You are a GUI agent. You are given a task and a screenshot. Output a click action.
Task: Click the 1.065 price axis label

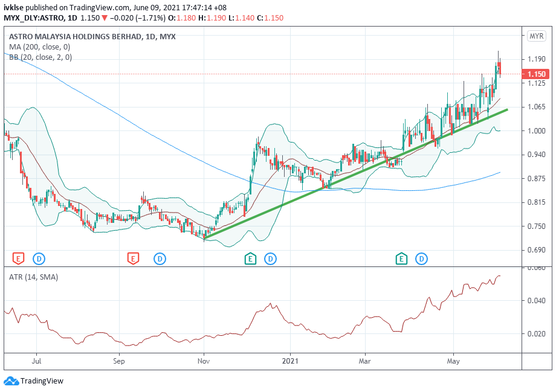[x=537, y=107]
